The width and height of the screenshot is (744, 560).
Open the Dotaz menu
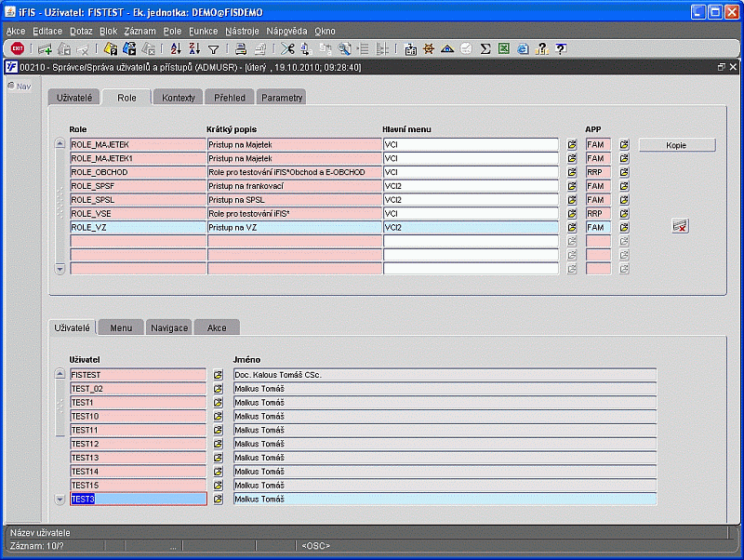tap(81, 31)
